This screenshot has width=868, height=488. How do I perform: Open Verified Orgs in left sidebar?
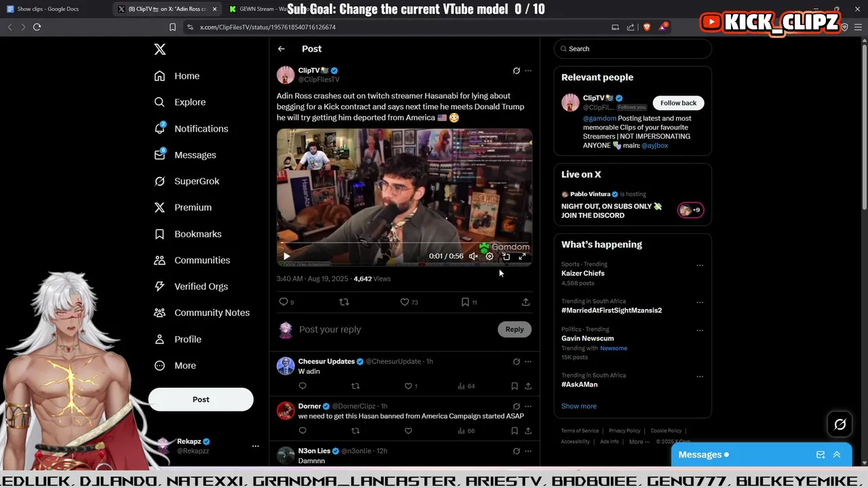[x=191, y=286]
